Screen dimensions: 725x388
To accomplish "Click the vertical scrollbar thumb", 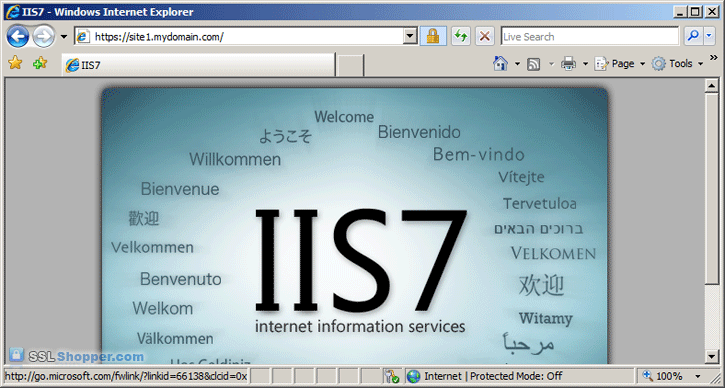I will [x=712, y=189].
